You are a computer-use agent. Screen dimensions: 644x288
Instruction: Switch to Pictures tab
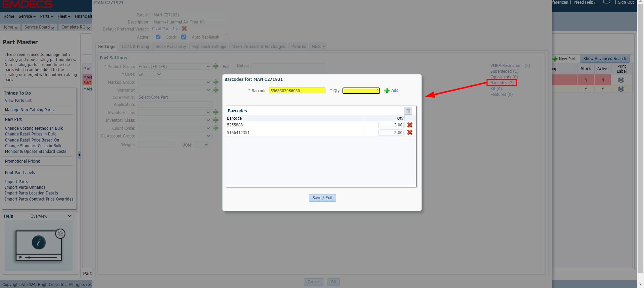coord(298,47)
